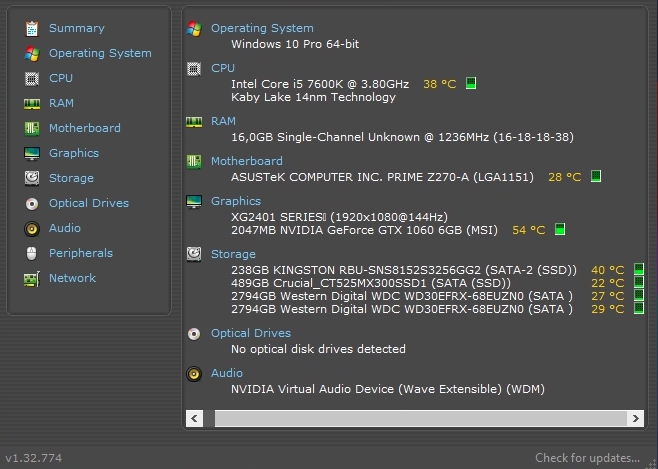The height and width of the screenshot is (469, 658).
Task: Click the version number v1.32.774
Action: [34, 458]
